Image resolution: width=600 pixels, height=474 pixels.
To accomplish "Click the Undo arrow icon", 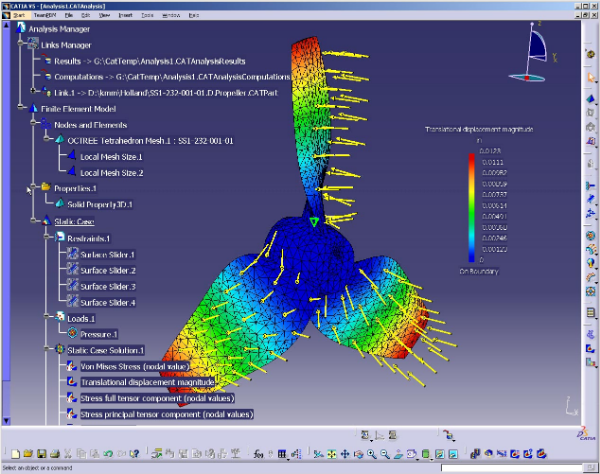I will pos(107,454).
